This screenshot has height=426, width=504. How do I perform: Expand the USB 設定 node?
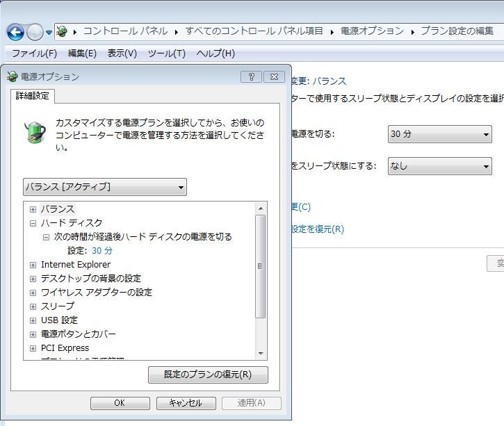[x=33, y=320]
